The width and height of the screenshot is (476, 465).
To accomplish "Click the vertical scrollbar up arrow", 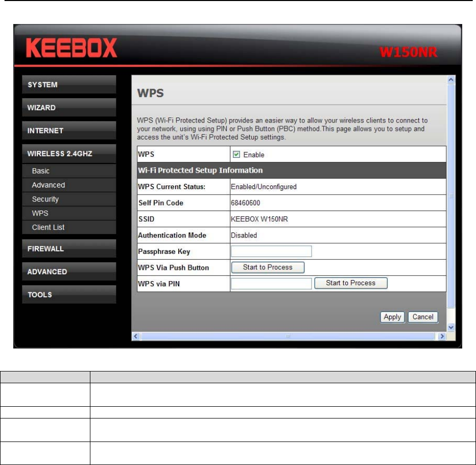I will click(x=451, y=80).
